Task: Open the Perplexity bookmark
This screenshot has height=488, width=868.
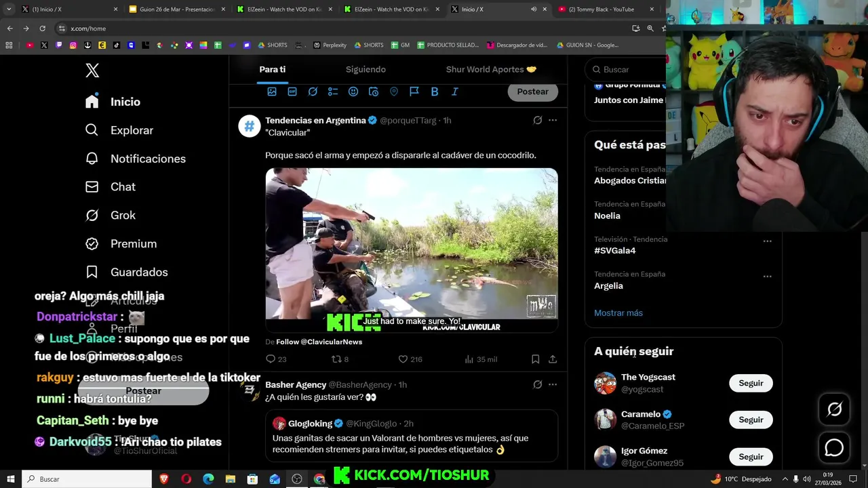Action: pos(330,45)
